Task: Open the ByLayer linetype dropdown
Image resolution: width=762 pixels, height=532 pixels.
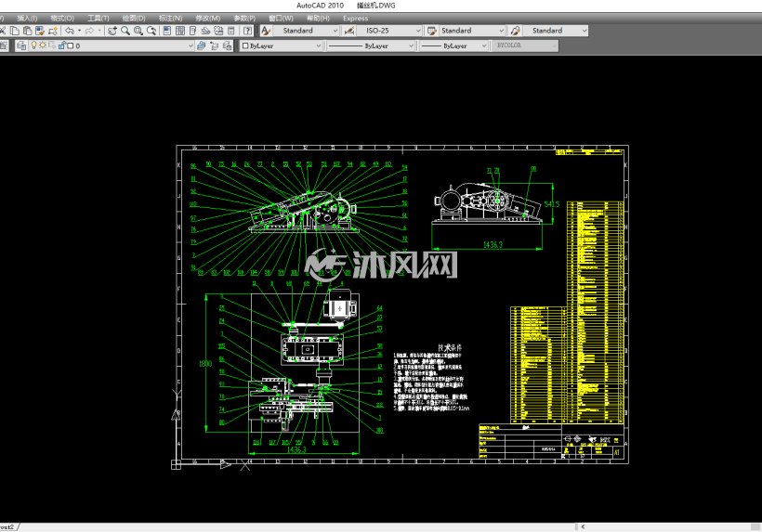Action: click(372, 45)
